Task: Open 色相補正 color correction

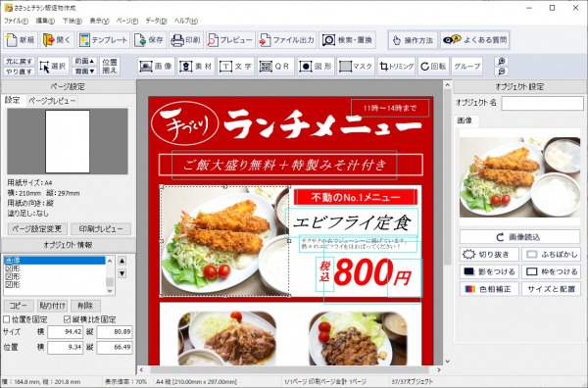Action: point(489,289)
